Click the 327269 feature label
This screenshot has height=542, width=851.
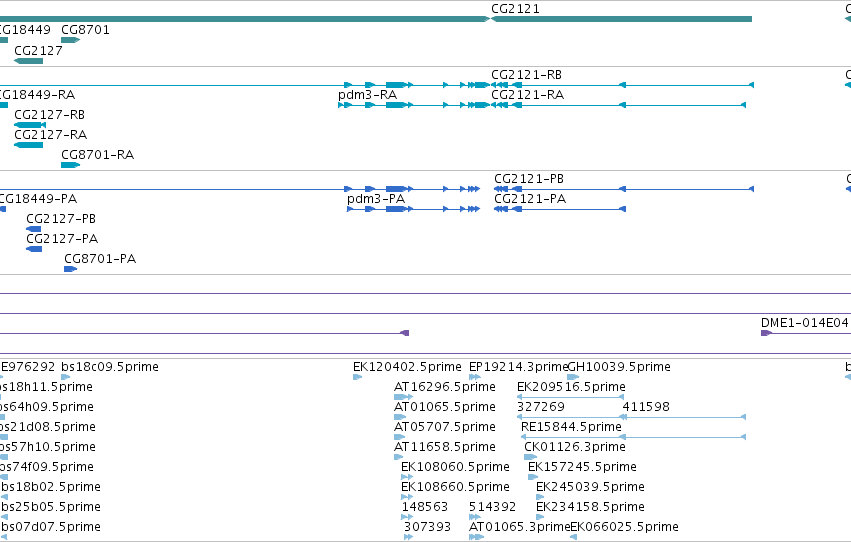(541, 407)
